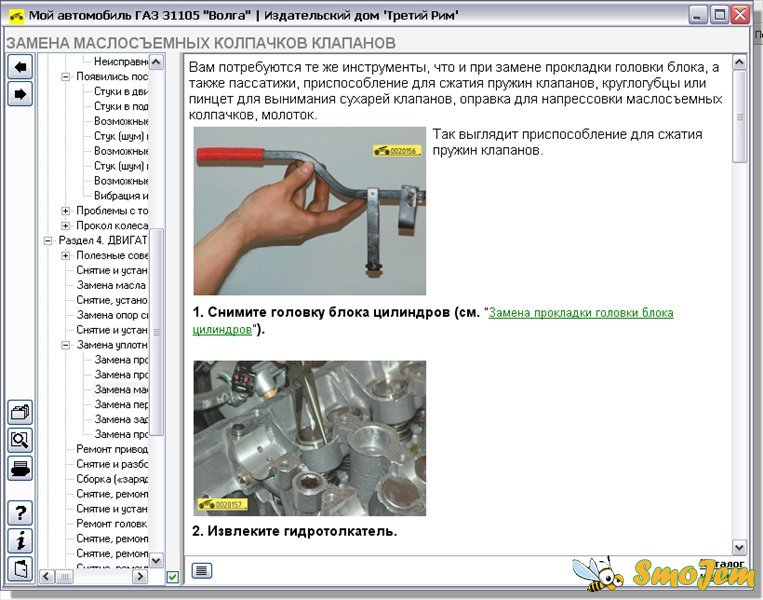Expand the 'Полезные сове' tree node
763x600 pixels.
(x=66, y=255)
